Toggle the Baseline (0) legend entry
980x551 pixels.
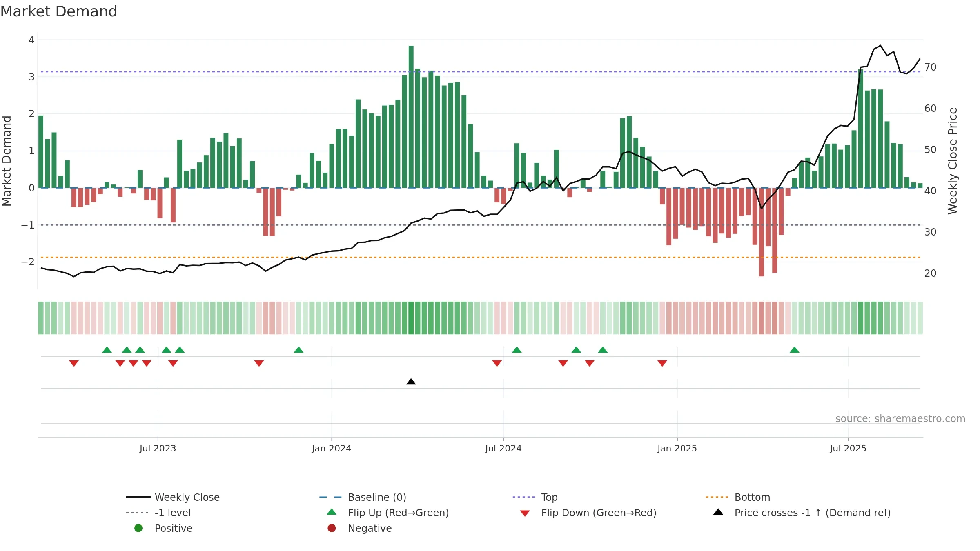pos(363,497)
